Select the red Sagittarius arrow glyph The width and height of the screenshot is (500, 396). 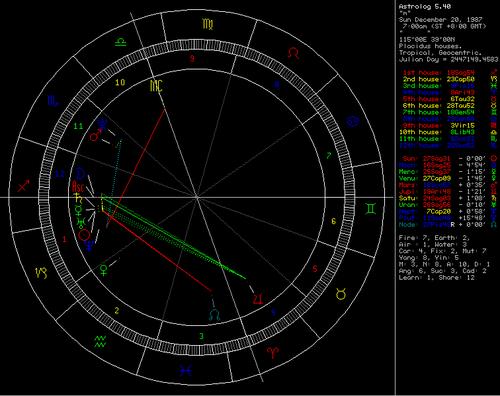pos(23,186)
